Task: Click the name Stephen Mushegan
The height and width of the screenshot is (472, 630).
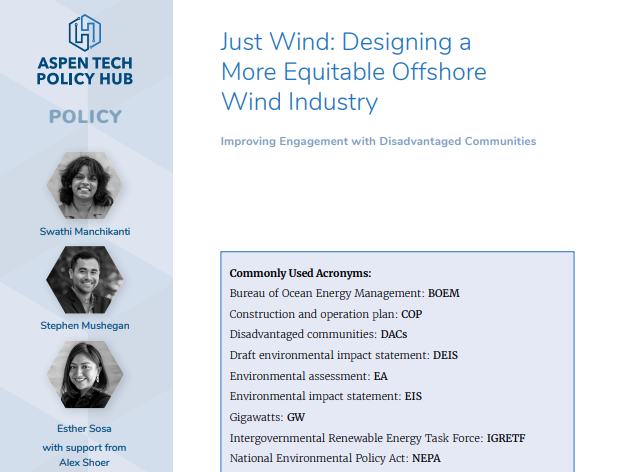Action: [x=85, y=326]
